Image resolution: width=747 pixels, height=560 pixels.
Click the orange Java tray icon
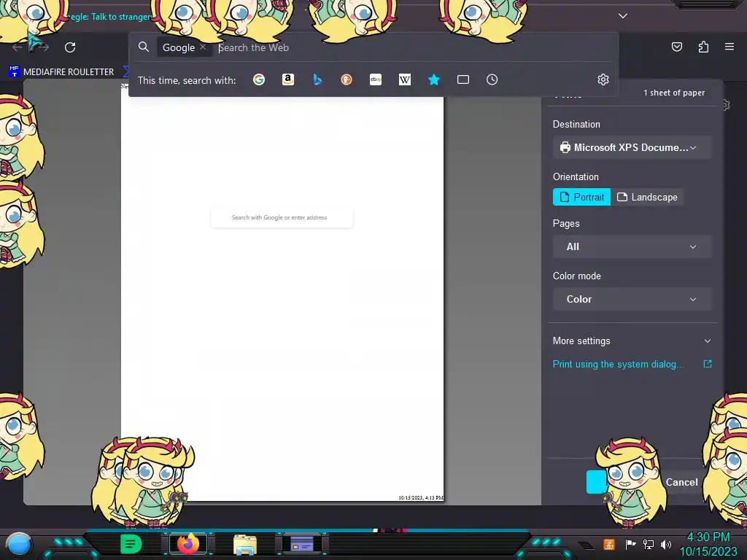coord(609,544)
